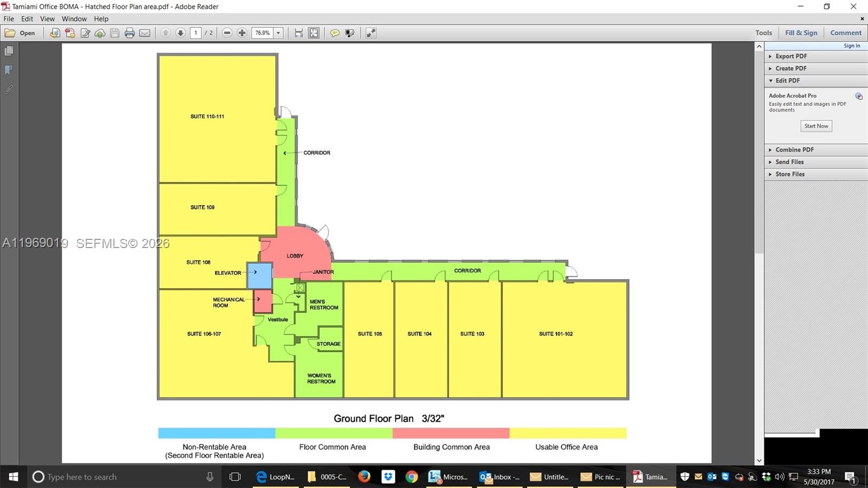868x488 pixels.
Task: Toggle the Bookmarks navigation panel
Action: coord(9,70)
